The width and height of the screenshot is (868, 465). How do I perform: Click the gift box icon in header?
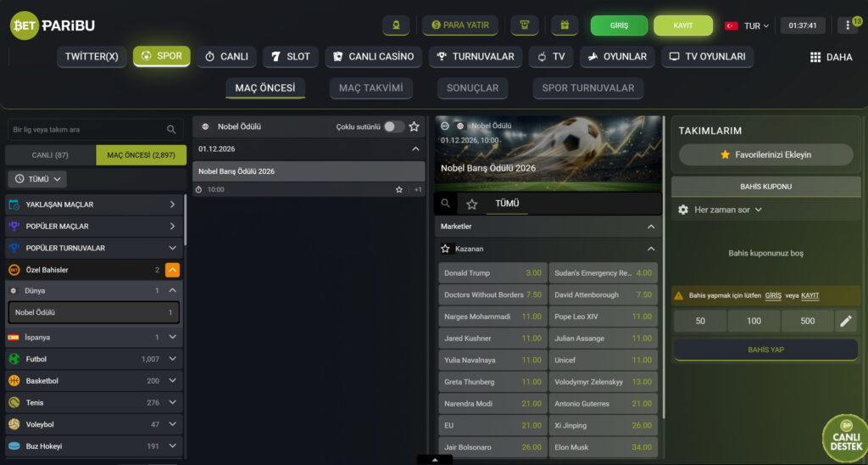point(564,25)
